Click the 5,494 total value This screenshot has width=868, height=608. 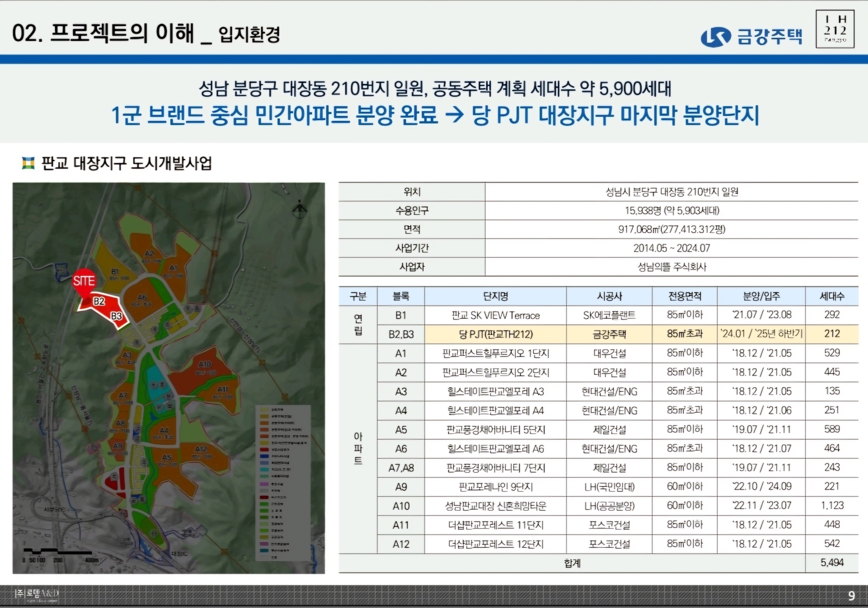pyautogui.click(x=832, y=563)
